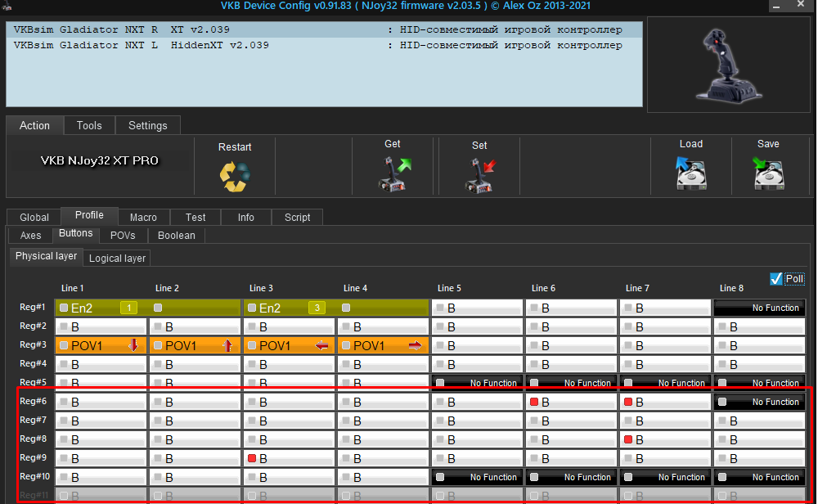Click the Reg#3 row label
The image size is (818, 504).
pyautogui.click(x=33, y=345)
